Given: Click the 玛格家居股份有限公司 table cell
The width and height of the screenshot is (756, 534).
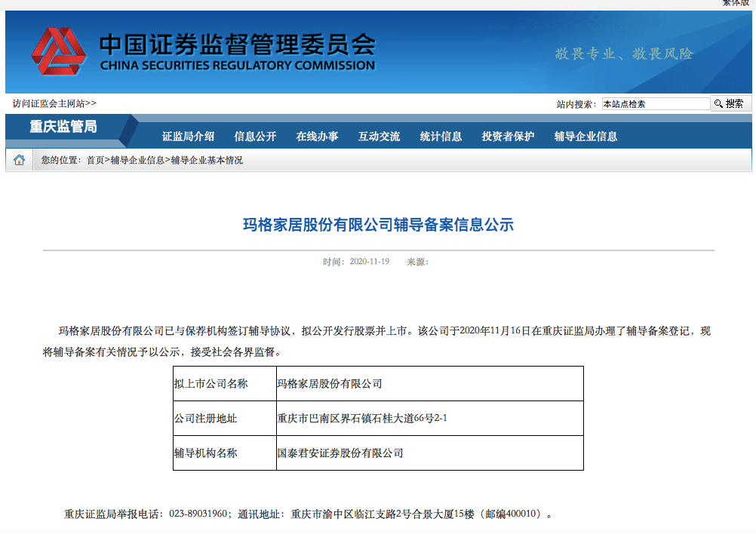Looking at the screenshot, I should (x=330, y=384).
